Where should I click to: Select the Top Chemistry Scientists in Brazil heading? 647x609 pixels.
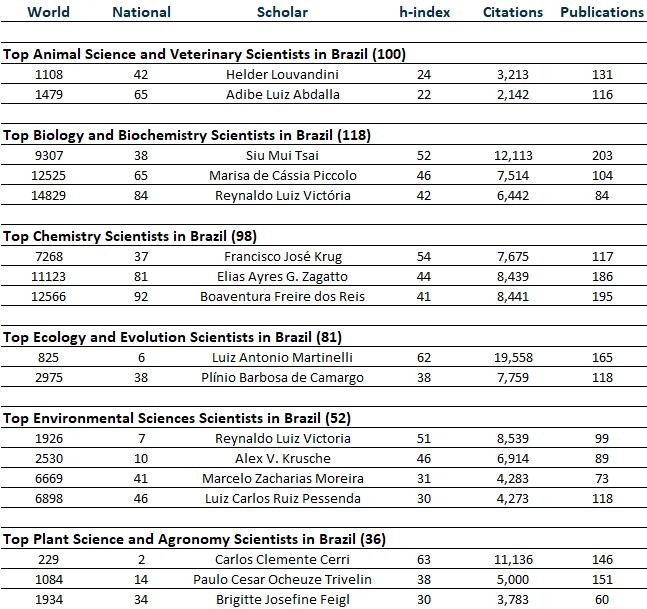click(x=130, y=236)
